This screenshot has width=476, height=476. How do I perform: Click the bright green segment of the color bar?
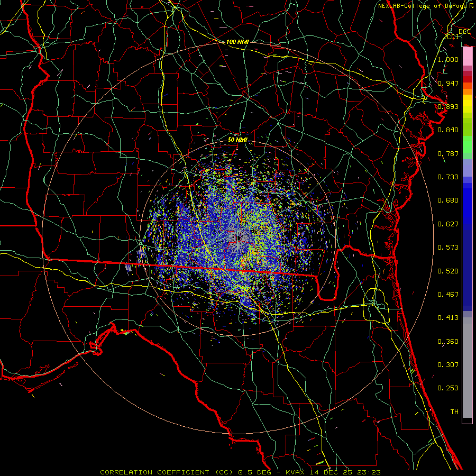[467, 144]
